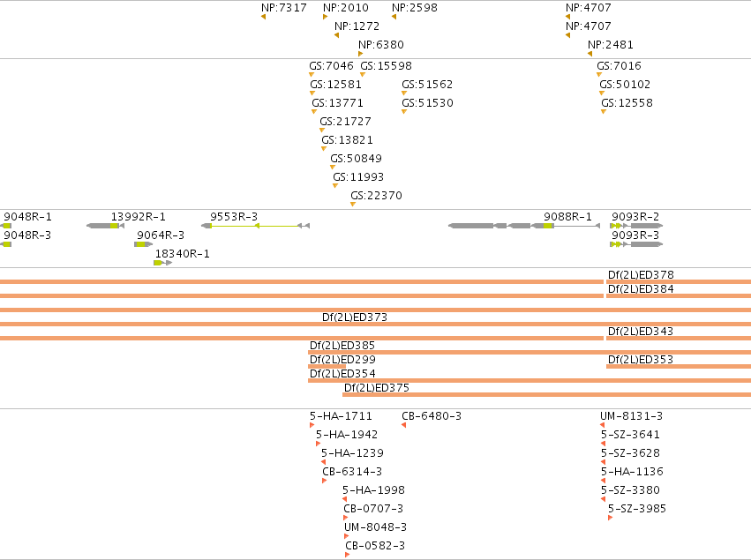751x560 pixels.
Task: Click the orange bar under Df(2L)ED375
Action: click(546, 394)
